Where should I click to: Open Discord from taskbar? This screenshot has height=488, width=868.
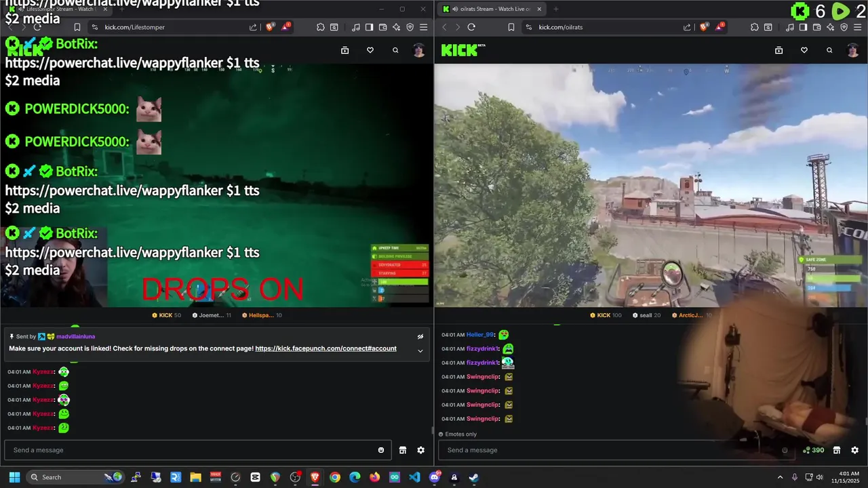(x=435, y=477)
